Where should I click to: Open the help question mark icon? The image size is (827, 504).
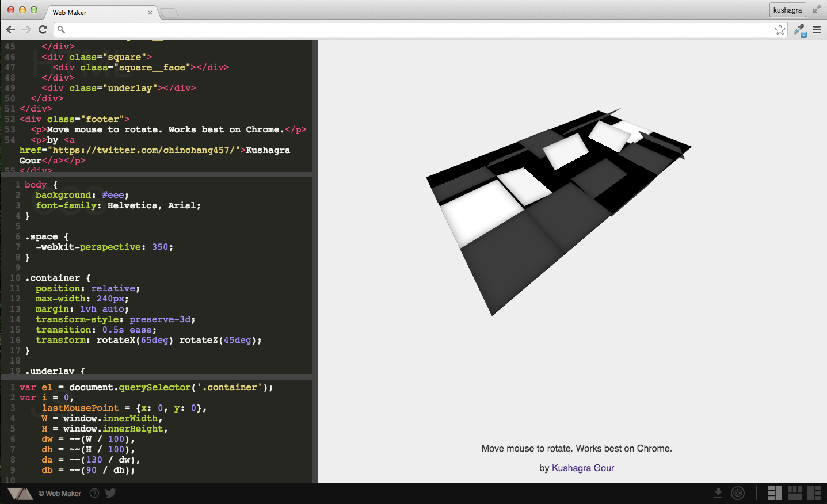point(94,493)
